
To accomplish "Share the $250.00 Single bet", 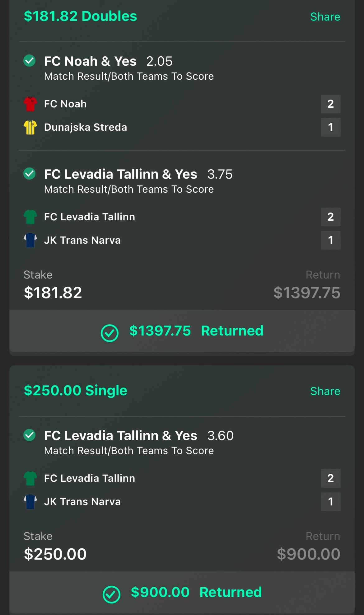I will tap(325, 391).
